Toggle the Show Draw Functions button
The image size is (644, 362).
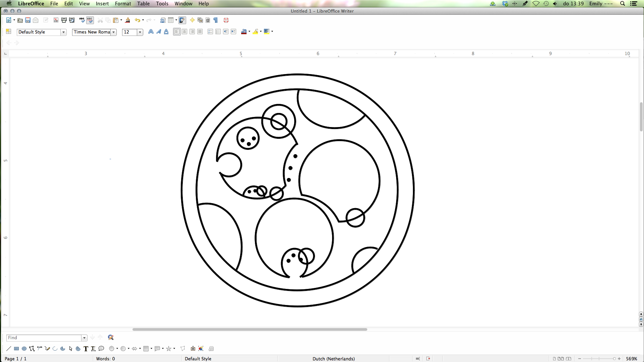pos(182,20)
